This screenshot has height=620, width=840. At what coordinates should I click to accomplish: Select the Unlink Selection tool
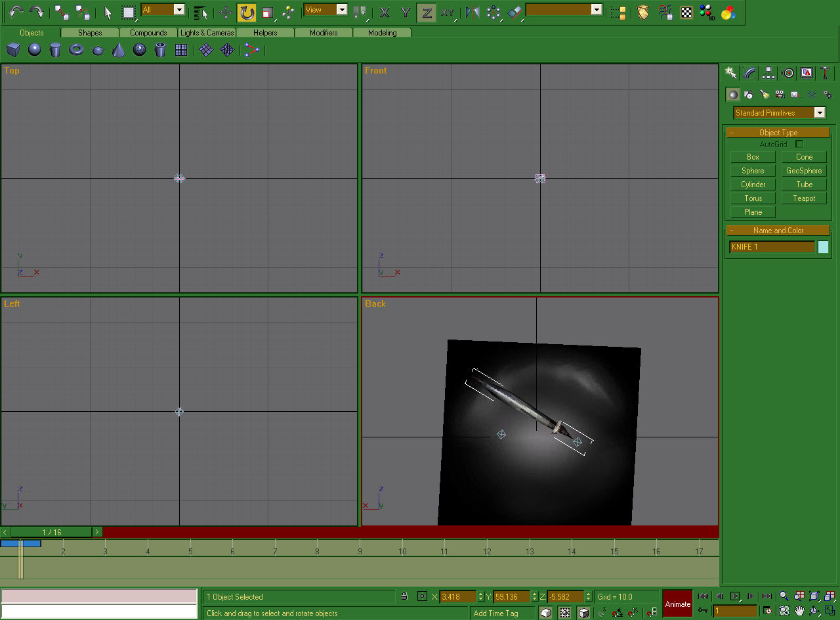[83, 12]
